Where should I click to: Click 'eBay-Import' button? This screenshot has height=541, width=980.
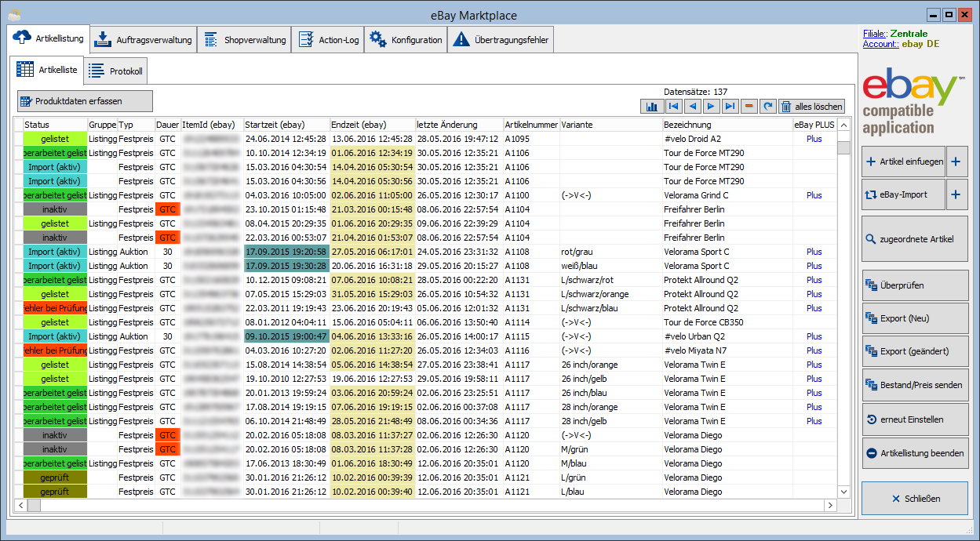903,194
